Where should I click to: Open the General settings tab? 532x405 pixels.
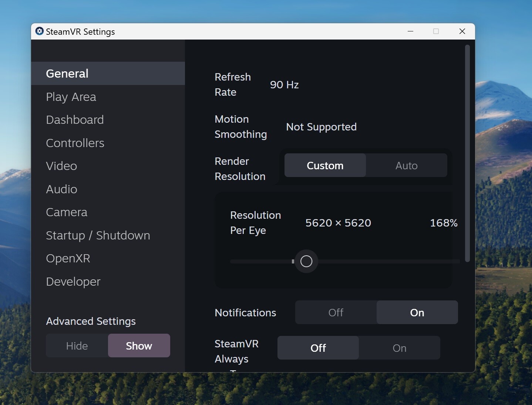tap(108, 74)
